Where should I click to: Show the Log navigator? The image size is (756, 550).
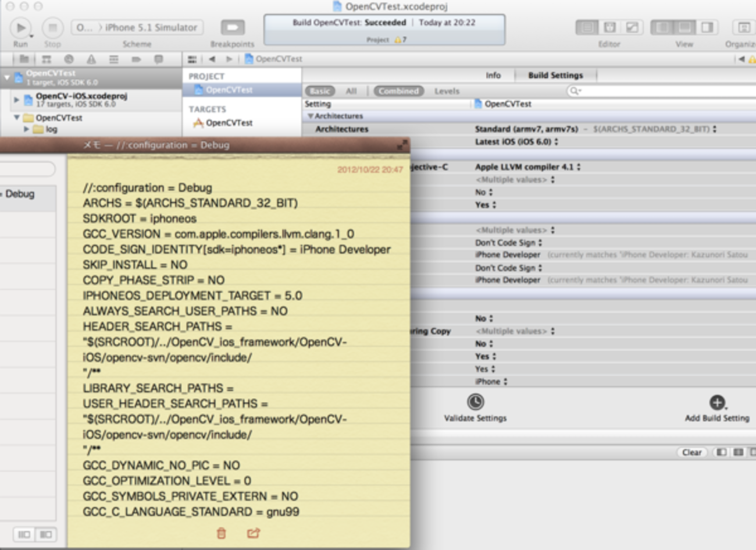pos(158,59)
